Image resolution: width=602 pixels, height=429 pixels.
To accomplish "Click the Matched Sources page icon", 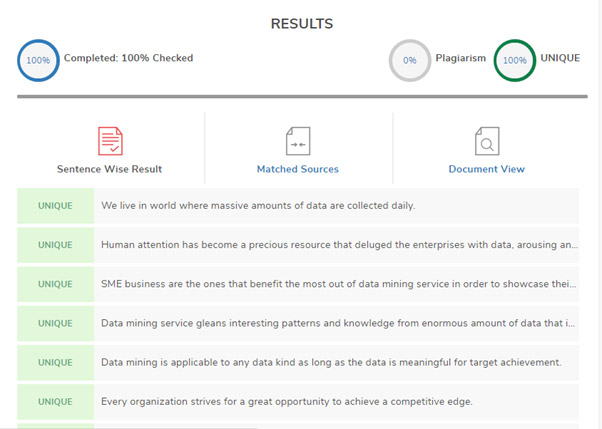I will tap(298, 141).
